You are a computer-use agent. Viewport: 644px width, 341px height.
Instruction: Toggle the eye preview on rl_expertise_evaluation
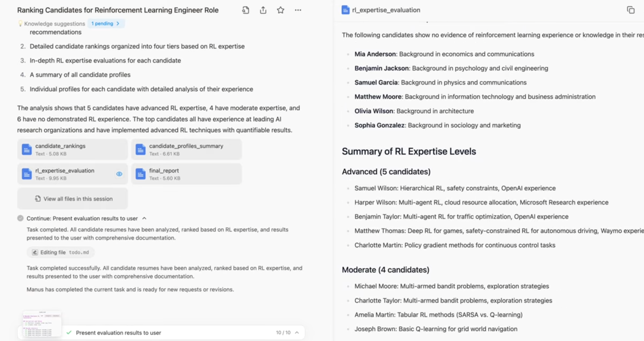pyautogui.click(x=119, y=174)
